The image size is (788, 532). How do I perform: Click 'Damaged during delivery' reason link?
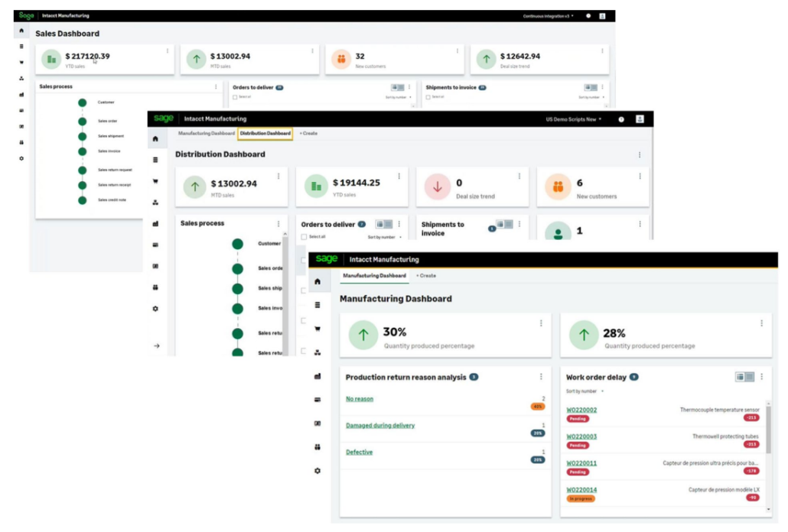[x=380, y=425]
